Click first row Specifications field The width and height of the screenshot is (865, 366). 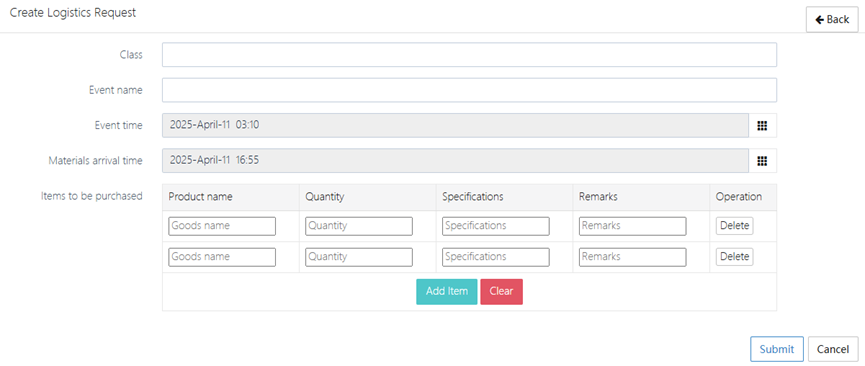tap(495, 226)
